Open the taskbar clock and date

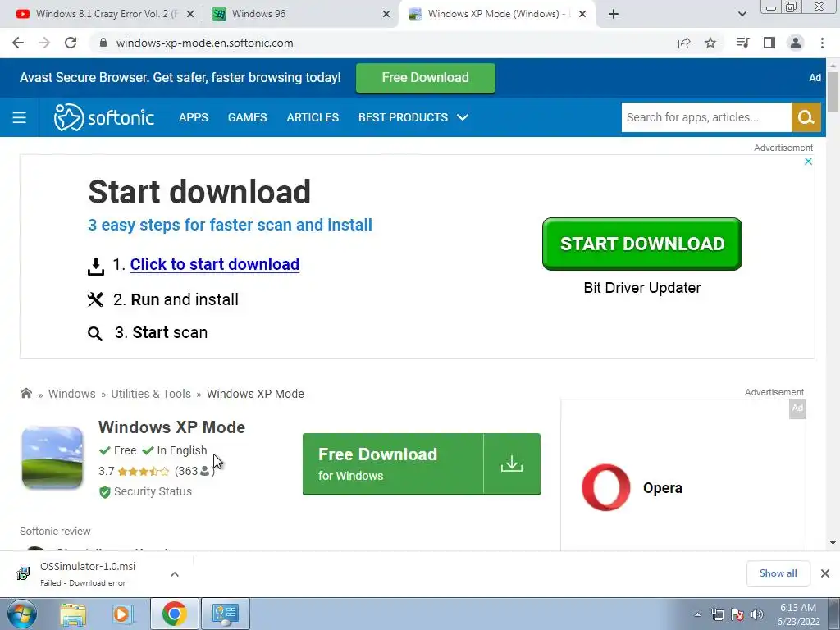point(798,614)
